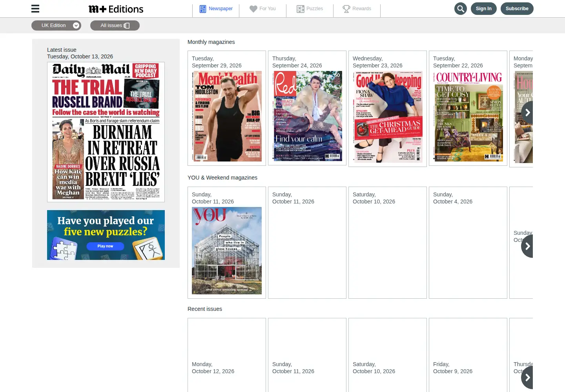Click the Monthly magazines heading
The image size is (565, 392).
[x=211, y=42]
